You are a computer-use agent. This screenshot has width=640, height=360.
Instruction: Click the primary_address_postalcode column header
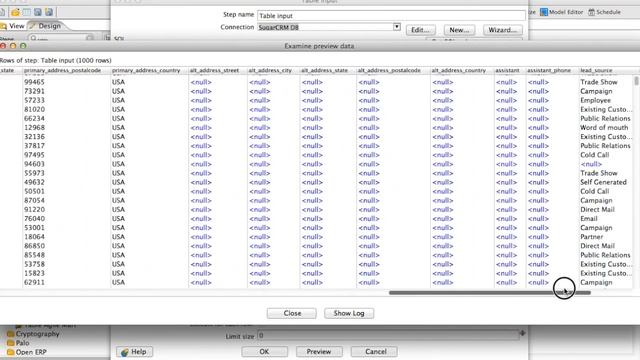(x=62, y=70)
